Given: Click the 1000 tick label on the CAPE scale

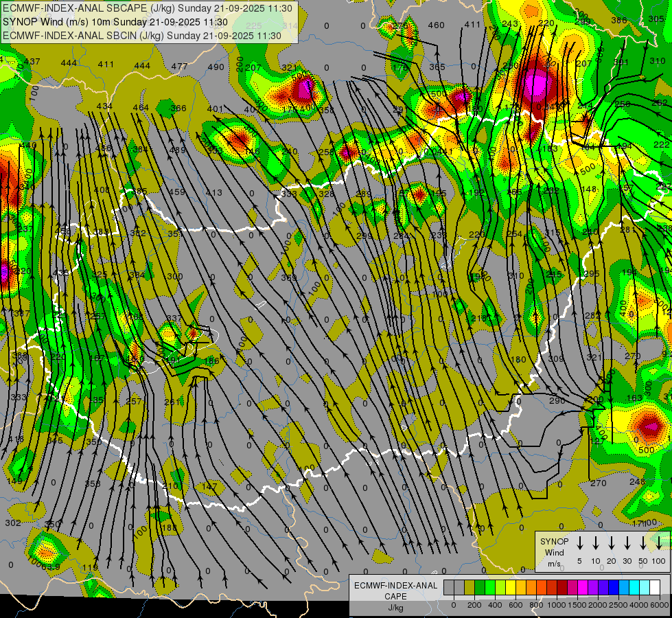Looking at the screenshot, I should [557, 605].
